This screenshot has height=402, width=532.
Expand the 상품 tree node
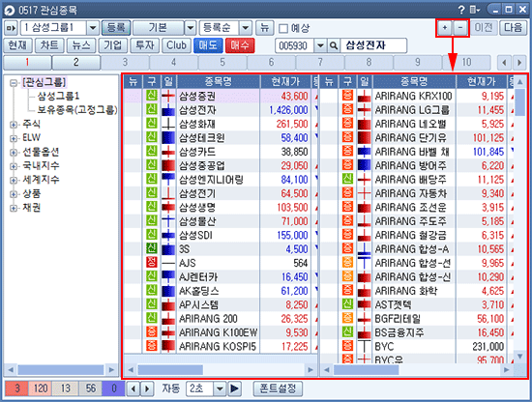pyautogui.click(x=14, y=194)
